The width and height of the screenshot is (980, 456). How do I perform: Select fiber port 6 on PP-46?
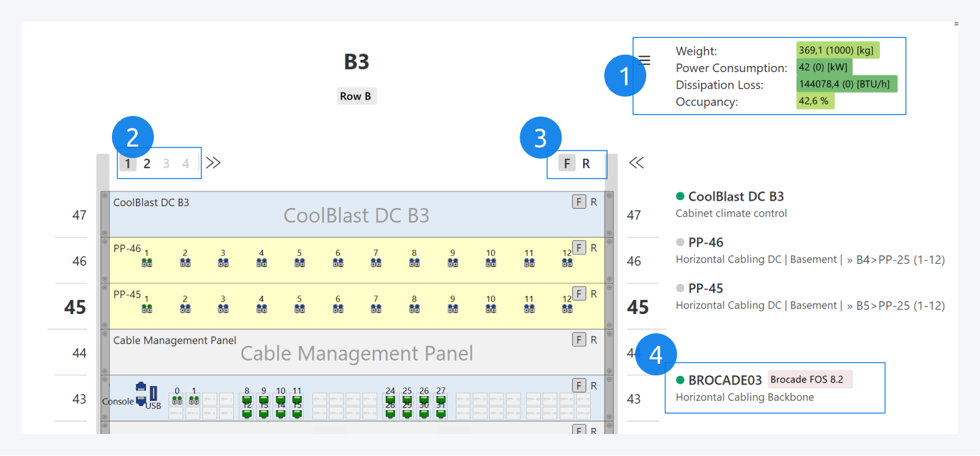(x=338, y=263)
